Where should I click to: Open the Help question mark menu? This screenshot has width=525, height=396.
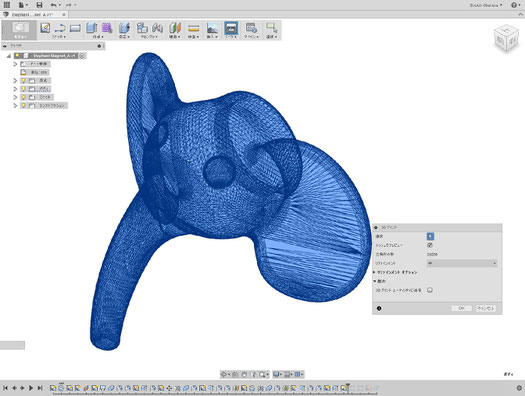click(x=515, y=5)
